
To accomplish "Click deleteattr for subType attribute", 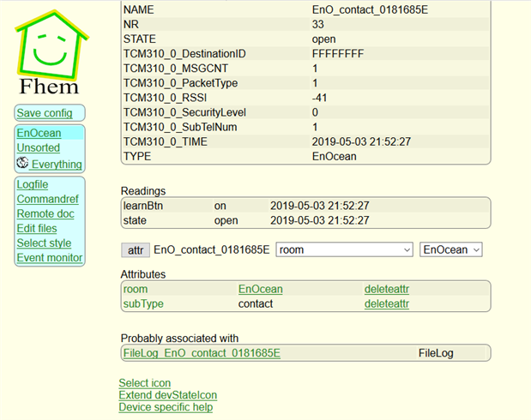I will pyautogui.click(x=387, y=304).
